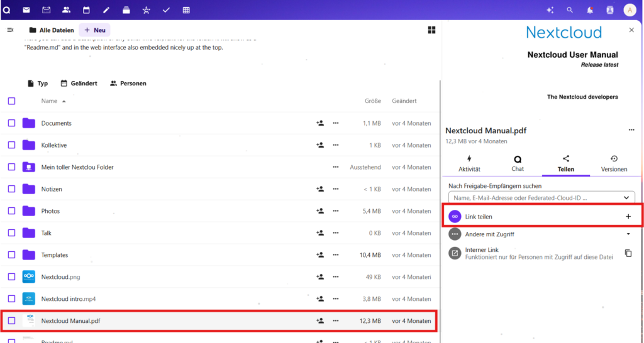
Task: Open the Tables grid app icon
Action: pos(186,10)
